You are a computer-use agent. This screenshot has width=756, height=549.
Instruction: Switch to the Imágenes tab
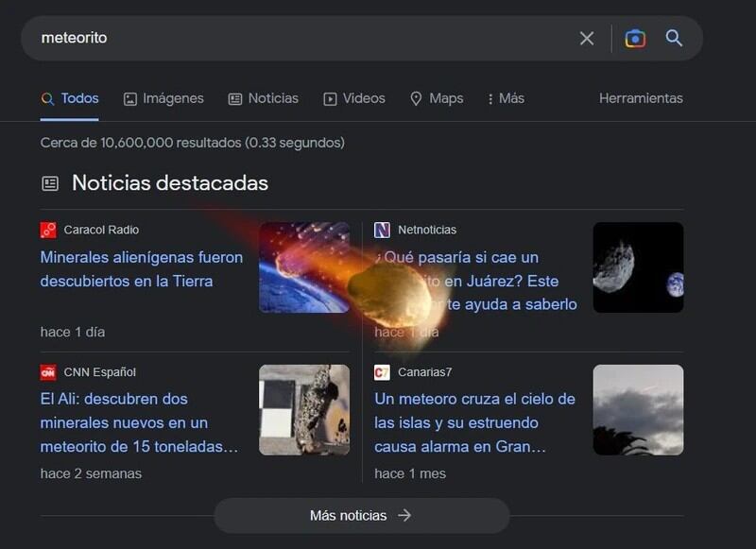tap(163, 98)
